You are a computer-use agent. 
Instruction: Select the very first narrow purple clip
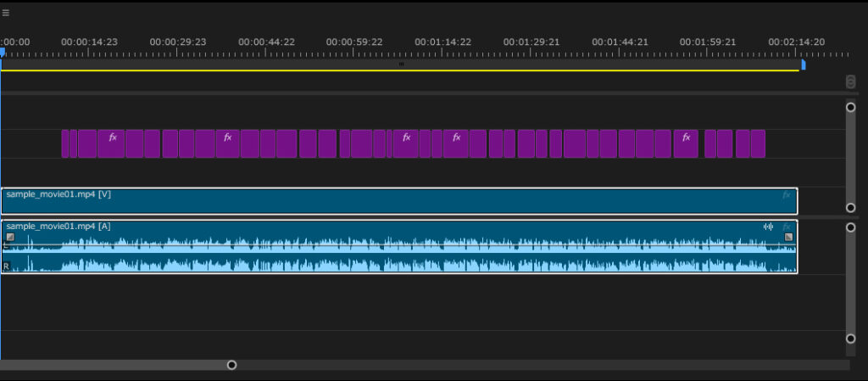(x=64, y=144)
